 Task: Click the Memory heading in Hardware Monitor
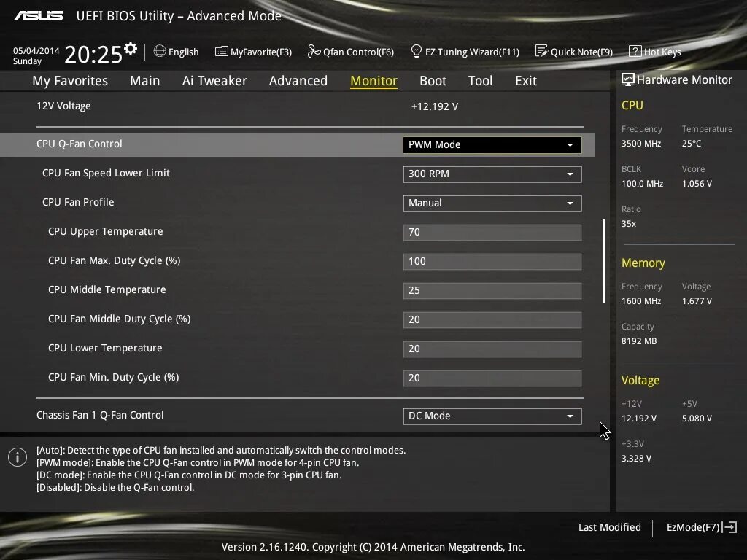(643, 262)
